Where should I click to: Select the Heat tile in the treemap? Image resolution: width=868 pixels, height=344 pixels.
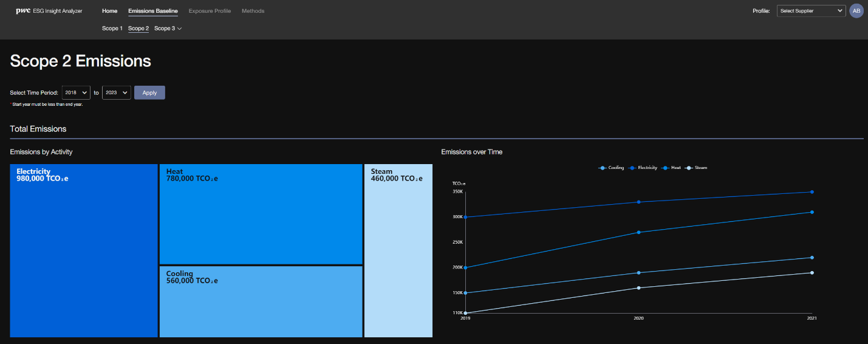(261, 214)
